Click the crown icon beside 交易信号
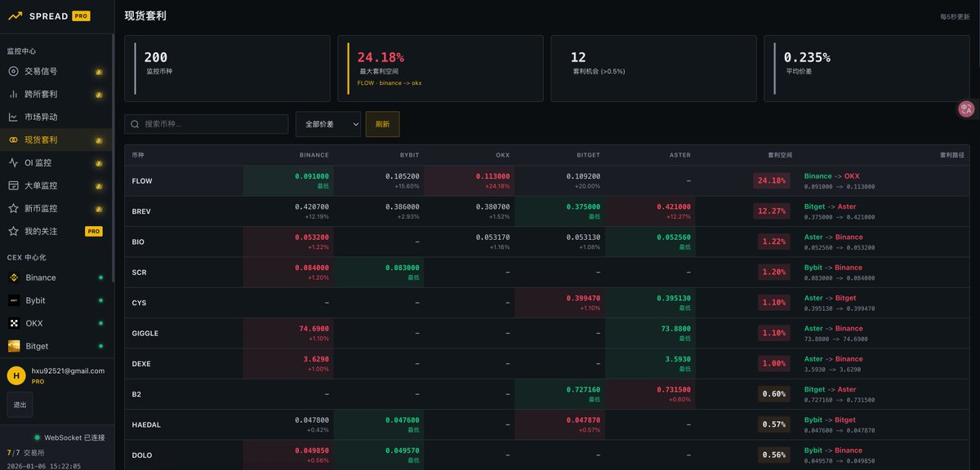This screenshot has width=980, height=470. point(99,72)
